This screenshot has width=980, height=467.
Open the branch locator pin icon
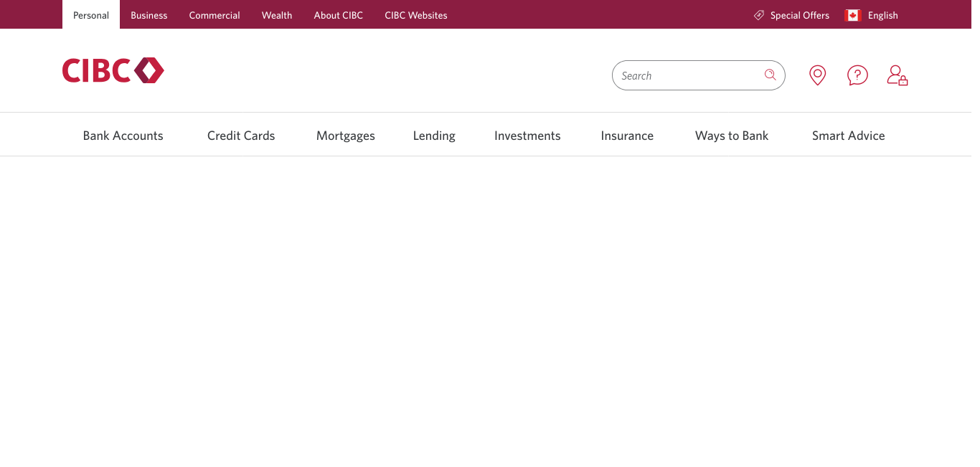tap(817, 75)
